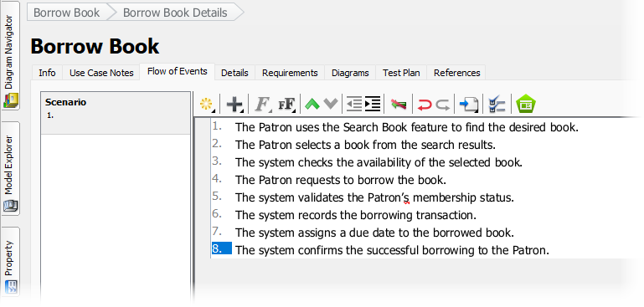The image size is (644, 307).
Task: Open the Diagrams tab
Action: (350, 73)
